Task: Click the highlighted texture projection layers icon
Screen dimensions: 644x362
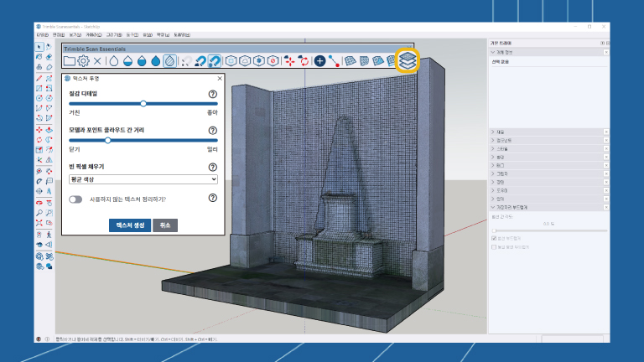Action: [406, 60]
